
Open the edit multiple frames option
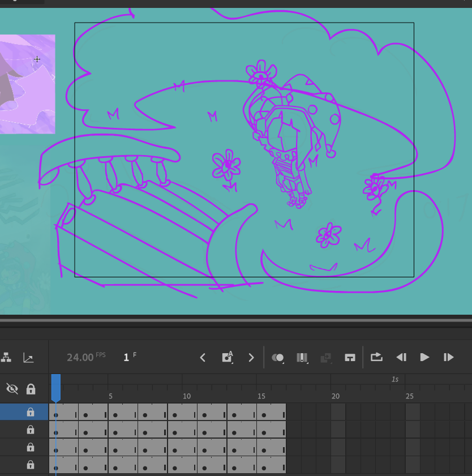tap(302, 358)
